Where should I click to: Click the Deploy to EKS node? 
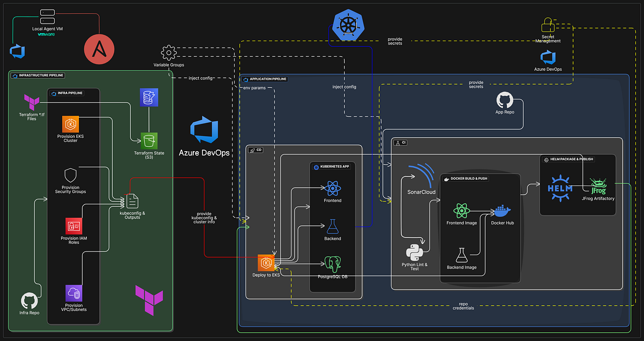point(265,263)
